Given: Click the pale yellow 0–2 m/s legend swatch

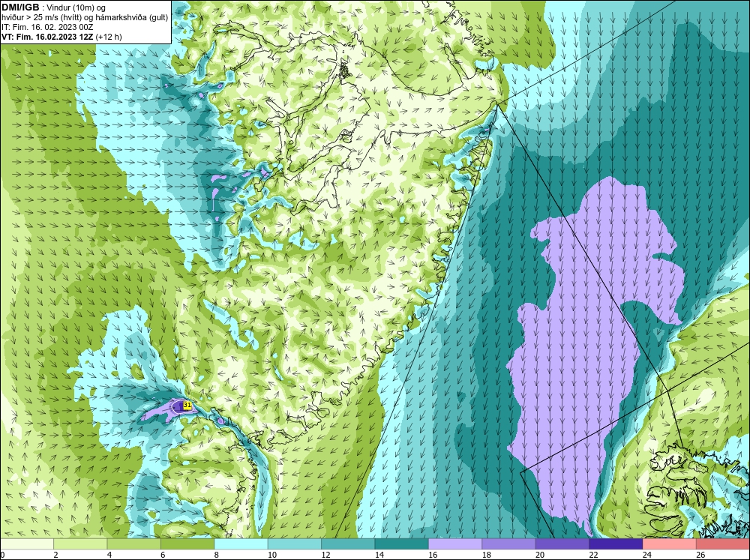Looking at the screenshot, I should pyautogui.click(x=27, y=544).
